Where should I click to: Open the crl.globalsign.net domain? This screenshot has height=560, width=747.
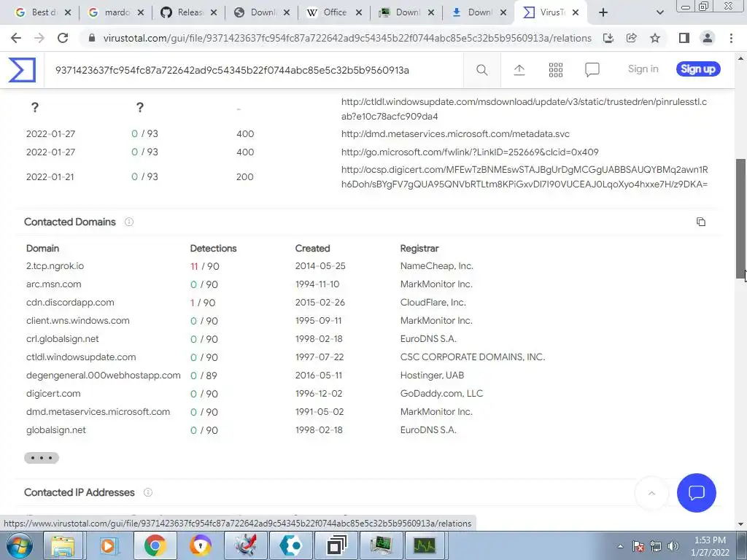point(63,339)
